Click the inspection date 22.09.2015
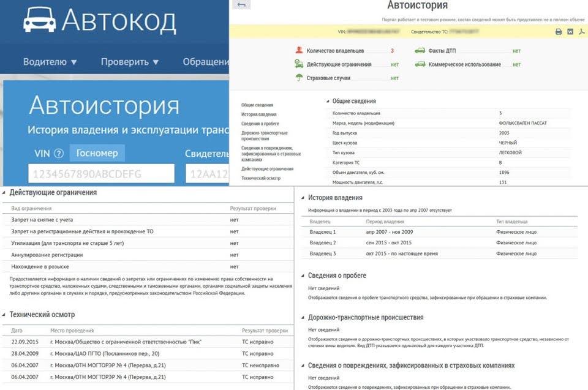 (24, 342)
